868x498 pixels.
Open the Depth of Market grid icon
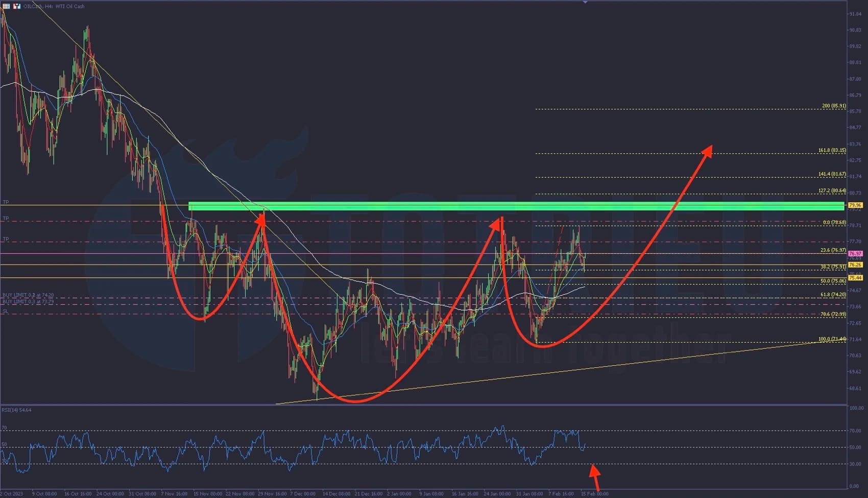pyautogui.click(x=6, y=6)
